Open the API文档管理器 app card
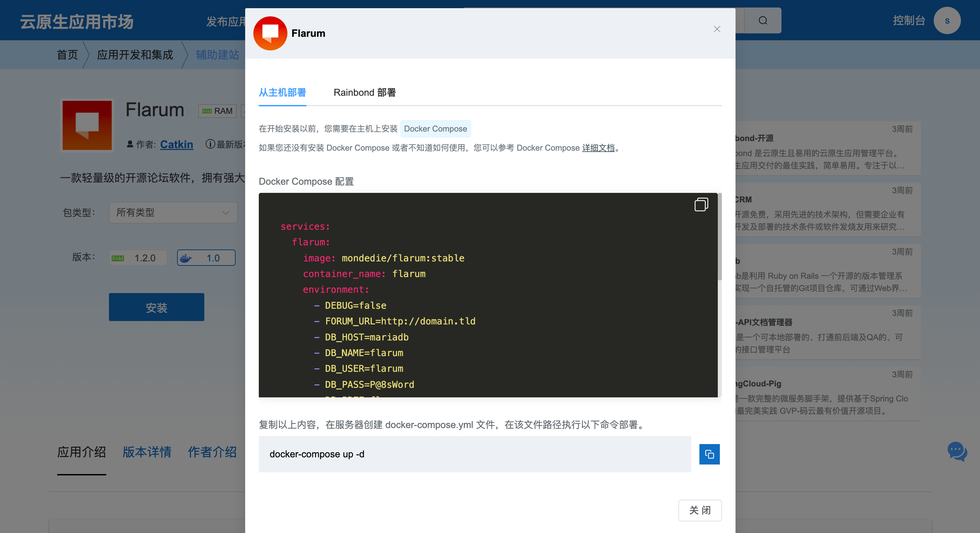980x533 pixels. [827, 332]
